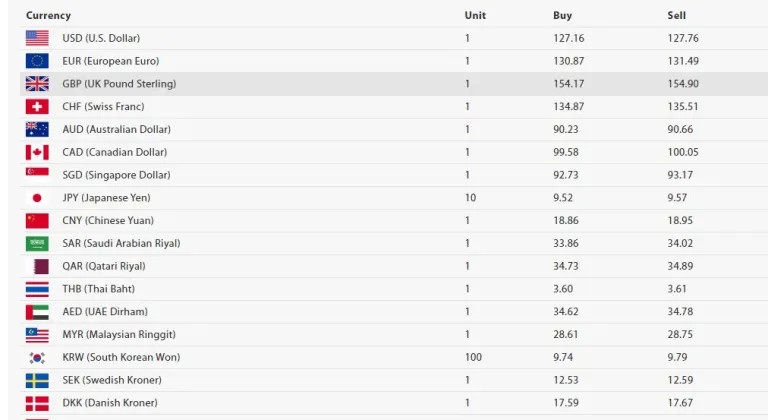768x420 pixels.
Task: Select SGD (Singapore Dollar) currency name
Action: pos(116,175)
